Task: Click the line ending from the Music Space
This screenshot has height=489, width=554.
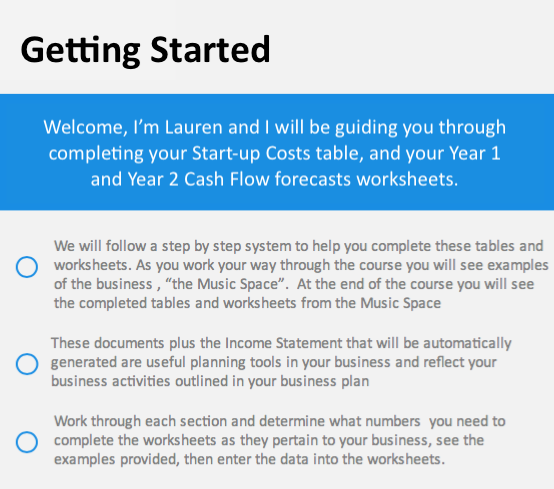Action: [247, 303]
